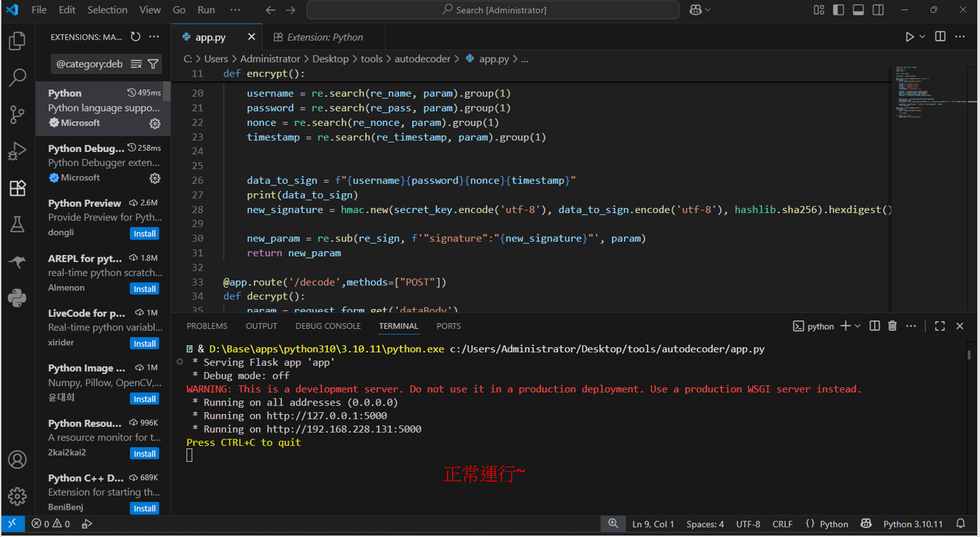Install the Python Image Preview extension
Screen dimensions: 980x537
pyautogui.click(x=145, y=399)
